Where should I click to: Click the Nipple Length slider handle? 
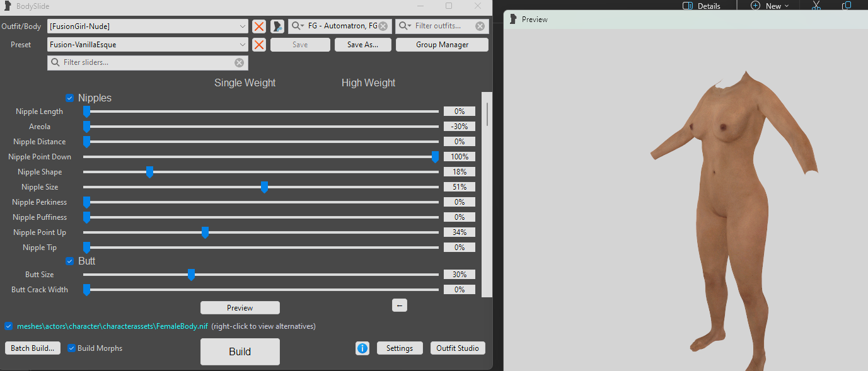[x=87, y=111]
